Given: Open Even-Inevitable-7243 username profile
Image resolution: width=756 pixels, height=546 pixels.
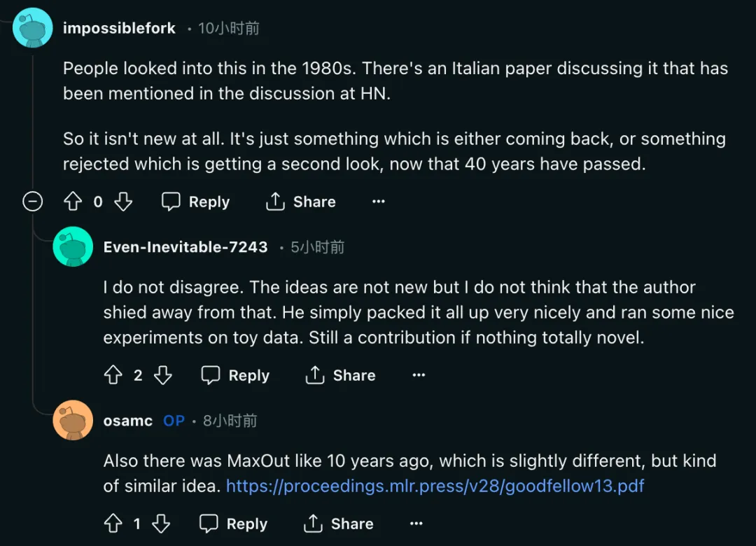Looking at the screenshot, I should (185, 247).
